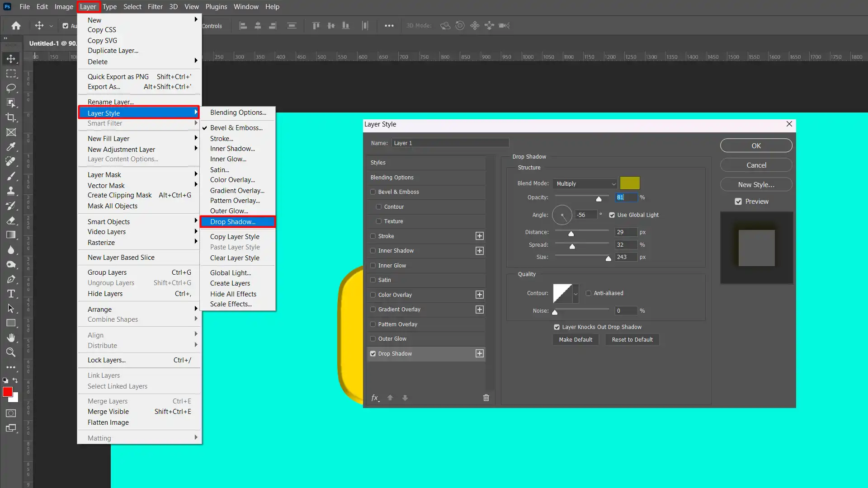
Task: Uncheck the Drop Shadow style checkbox
Action: click(373, 354)
